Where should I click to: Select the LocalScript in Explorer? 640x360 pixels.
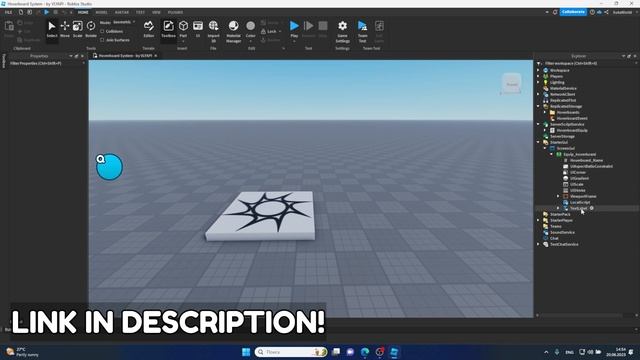[580, 202]
